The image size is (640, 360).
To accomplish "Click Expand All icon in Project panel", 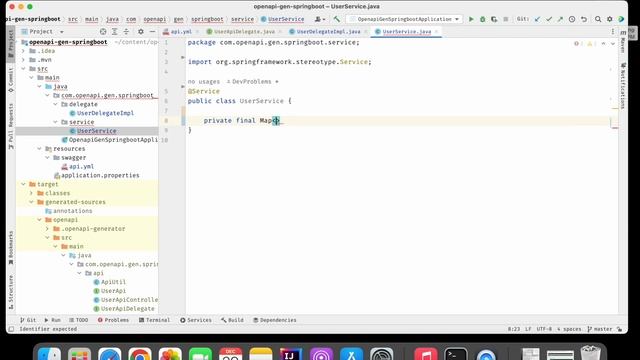I will pos(115,31).
